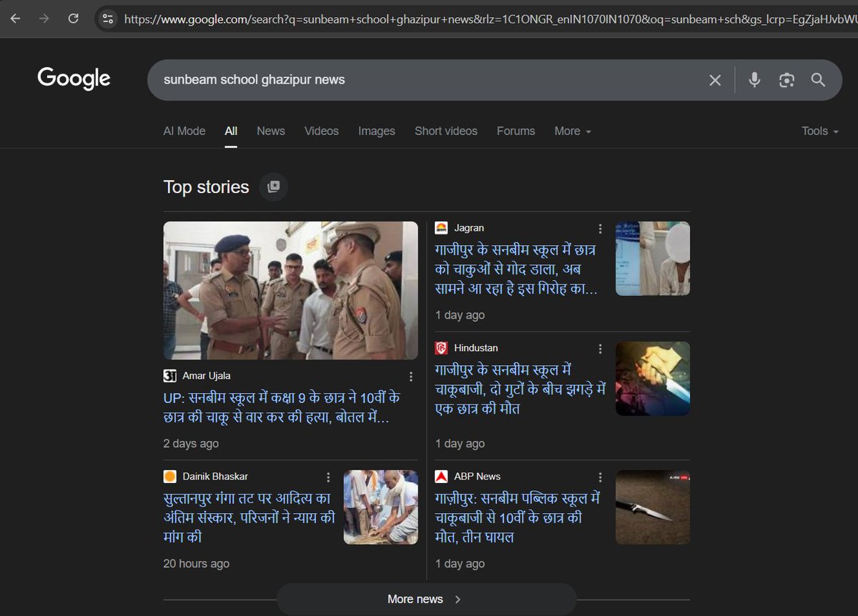The height and width of the screenshot is (616, 858).
Task: Click the Top stories heading
Action: (x=206, y=187)
